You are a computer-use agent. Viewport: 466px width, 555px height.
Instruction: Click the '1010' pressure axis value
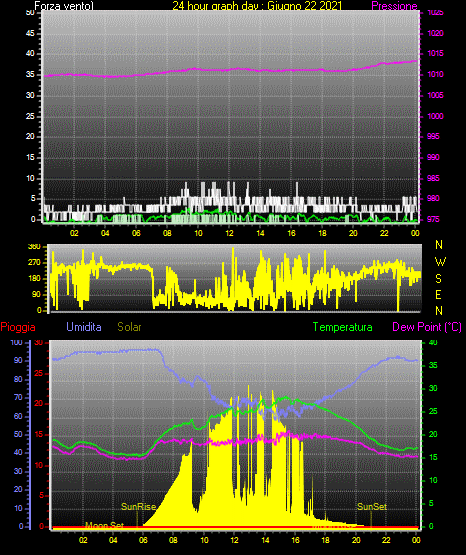point(435,74)
